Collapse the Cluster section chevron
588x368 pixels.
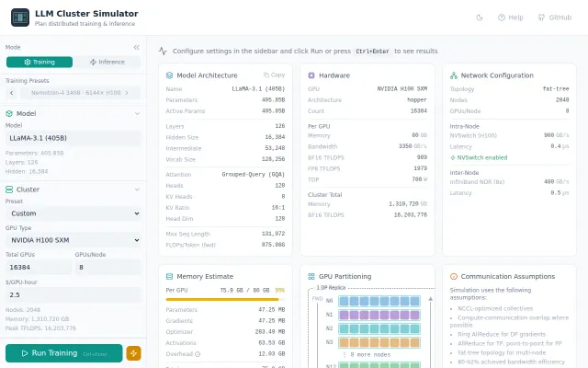coord(137,190)
